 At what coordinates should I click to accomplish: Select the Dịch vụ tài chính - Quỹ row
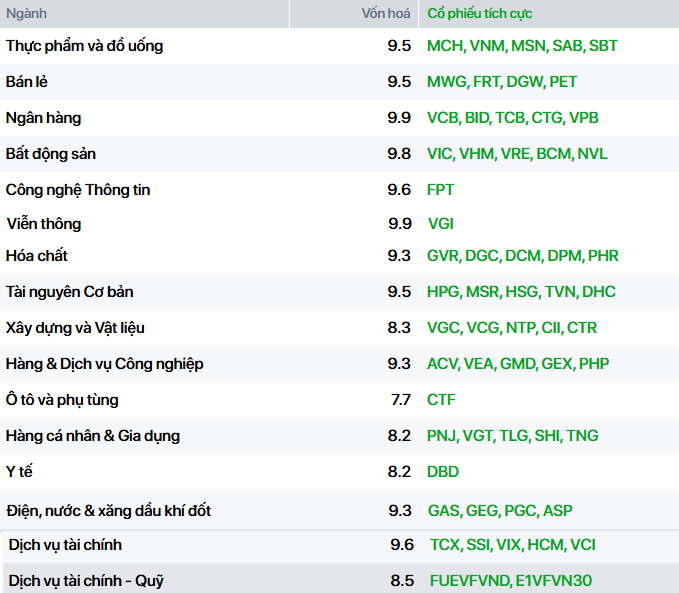341,580
